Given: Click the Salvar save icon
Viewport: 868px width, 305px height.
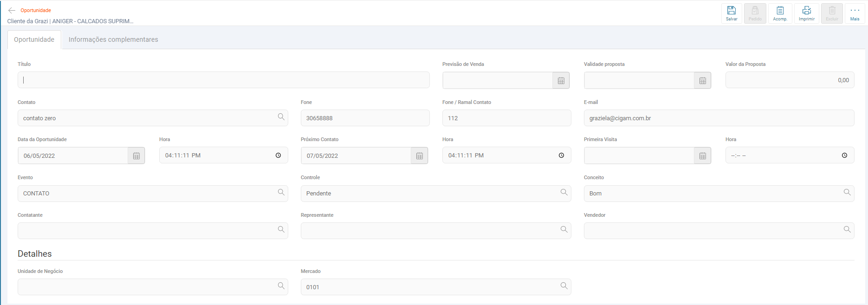Looking at the screenshot, I should click(732, 13).
